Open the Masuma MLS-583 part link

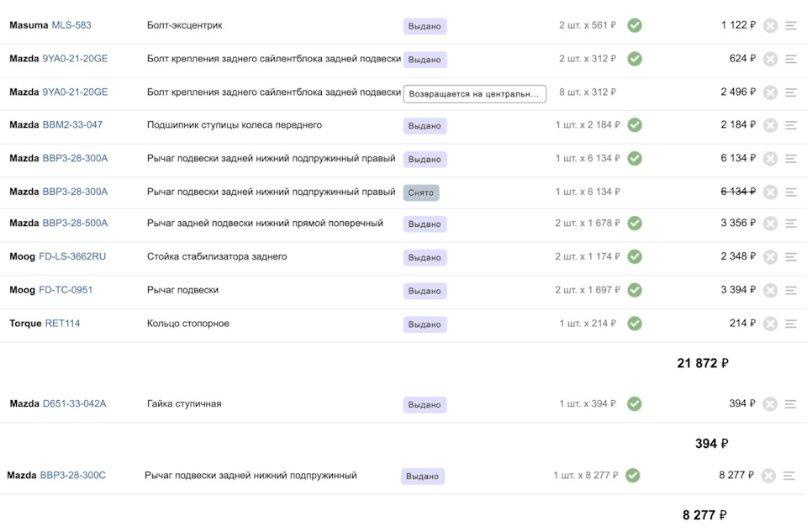(x=71, y=25)
